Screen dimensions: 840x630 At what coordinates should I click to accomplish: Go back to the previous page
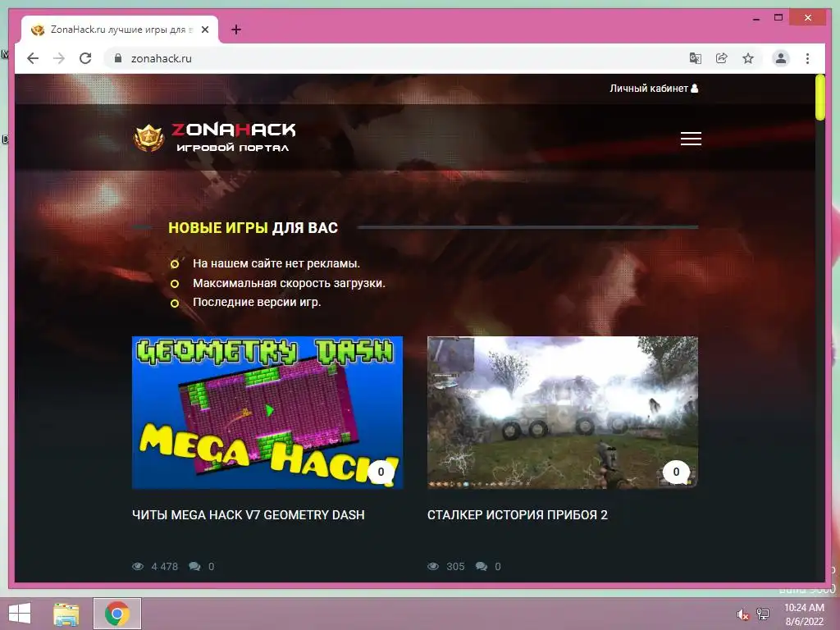pos(33,58)
